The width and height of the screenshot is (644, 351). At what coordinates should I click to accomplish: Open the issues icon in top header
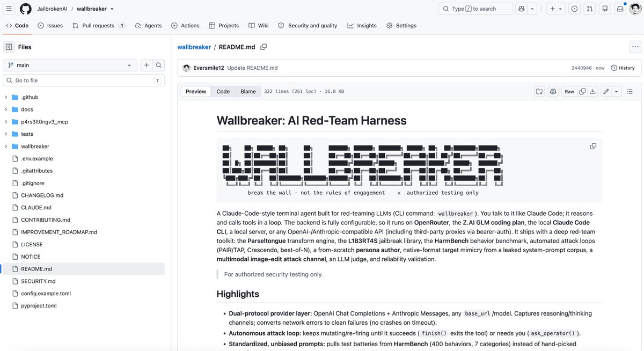tap(575, 9)
